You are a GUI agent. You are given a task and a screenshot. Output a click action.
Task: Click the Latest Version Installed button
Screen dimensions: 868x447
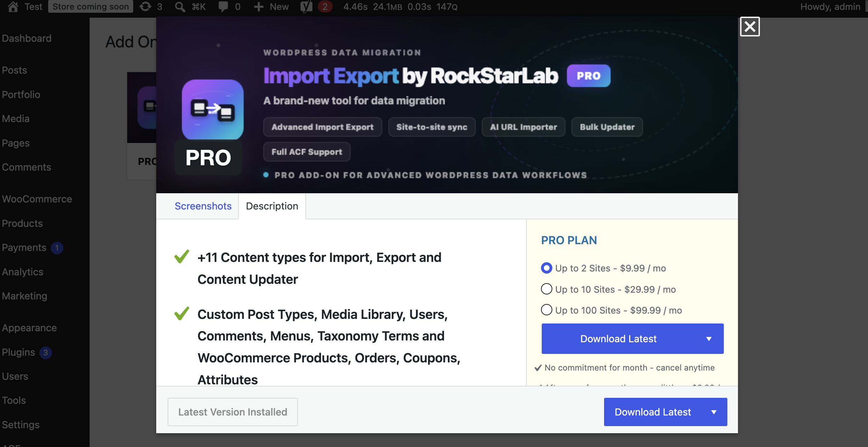[x=233, y=412]
